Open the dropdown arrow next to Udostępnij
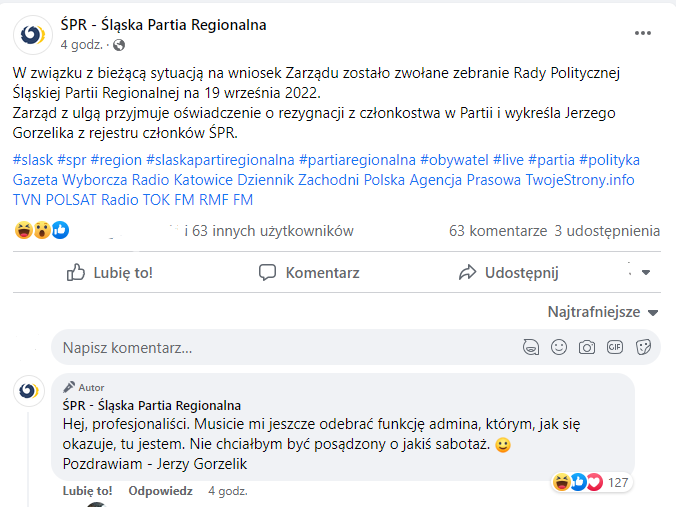 coord(645,272)
